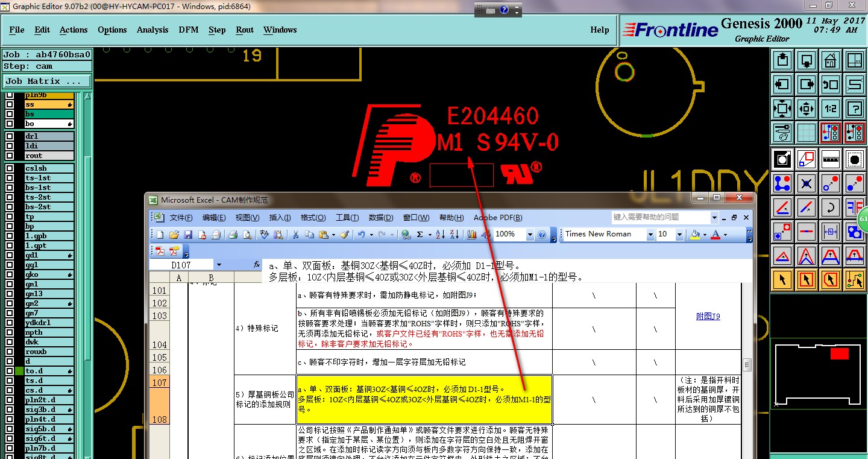Select the blue-red connected nodes tool

coord(782,183)
